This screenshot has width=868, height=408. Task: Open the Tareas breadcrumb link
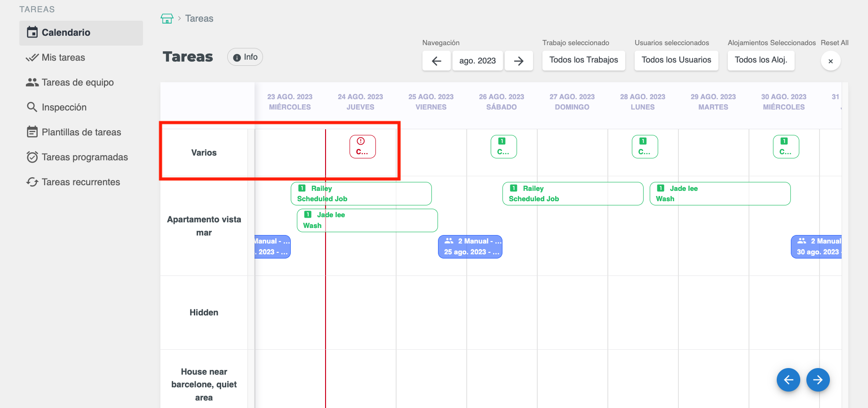tap(199, 19)
